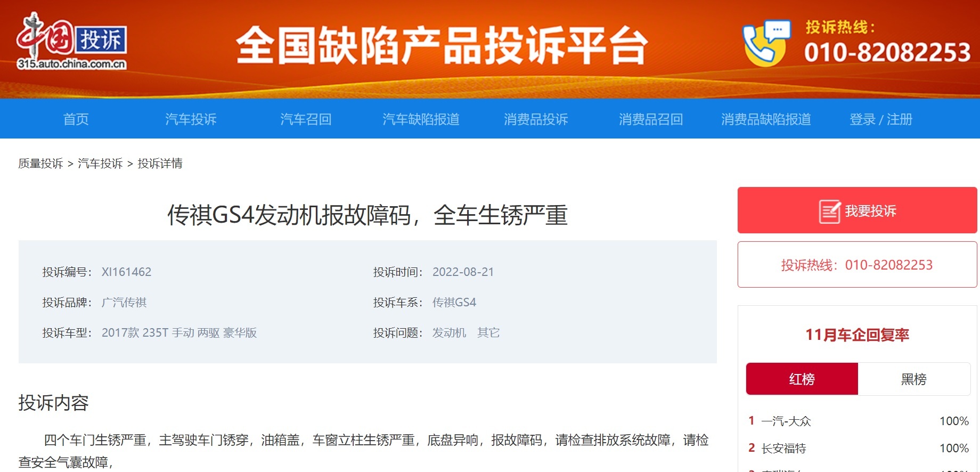Switch to the 红榜 tab

[802, 379]
